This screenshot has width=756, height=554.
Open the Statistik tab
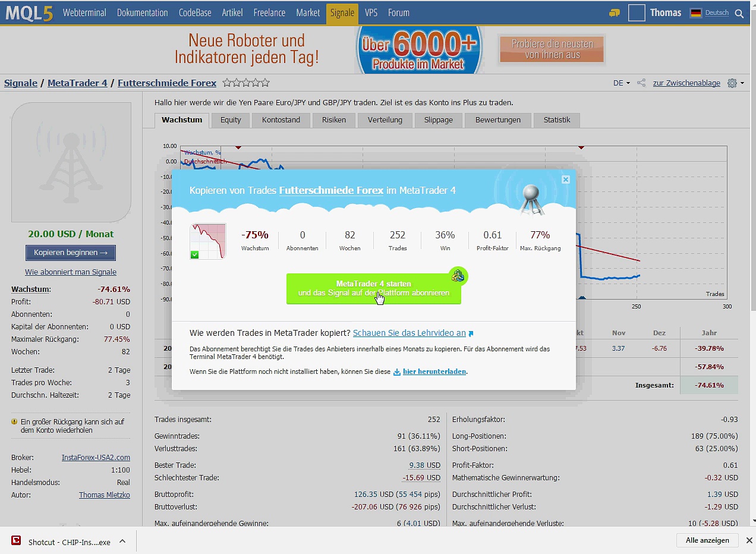coord(556,120)
